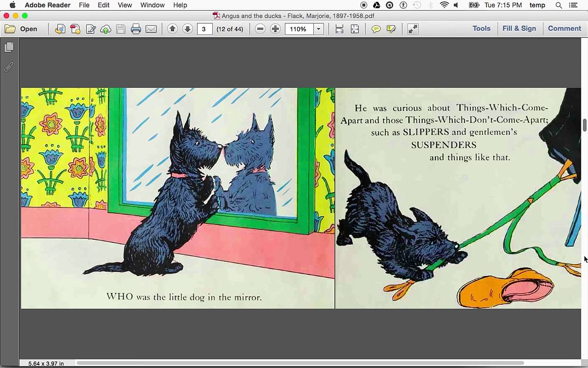Click the Time Machine clock icon
The height and width of the screenshot is (368, 588).
tap(417, 5)
